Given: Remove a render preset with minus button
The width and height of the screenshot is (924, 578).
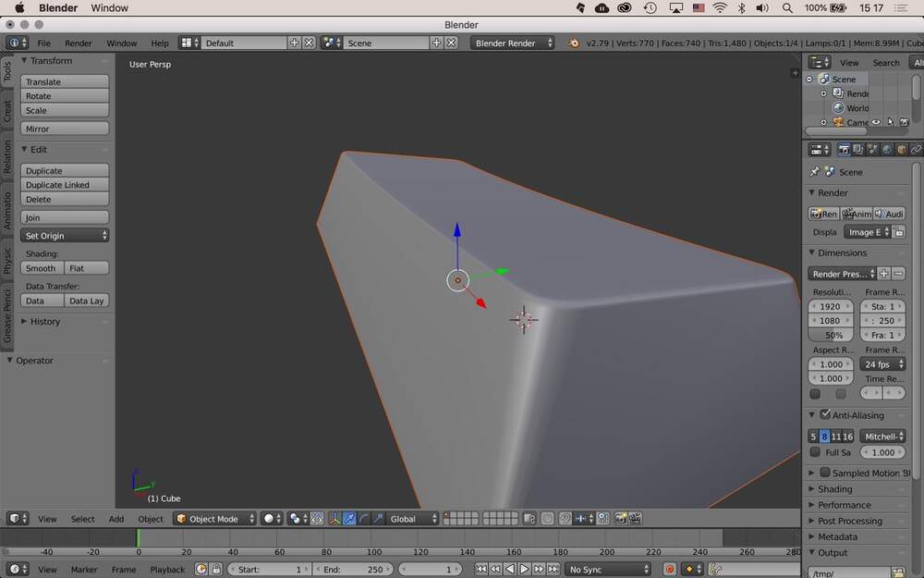Looking at the screenshot, I should click(x=898, y=274).
